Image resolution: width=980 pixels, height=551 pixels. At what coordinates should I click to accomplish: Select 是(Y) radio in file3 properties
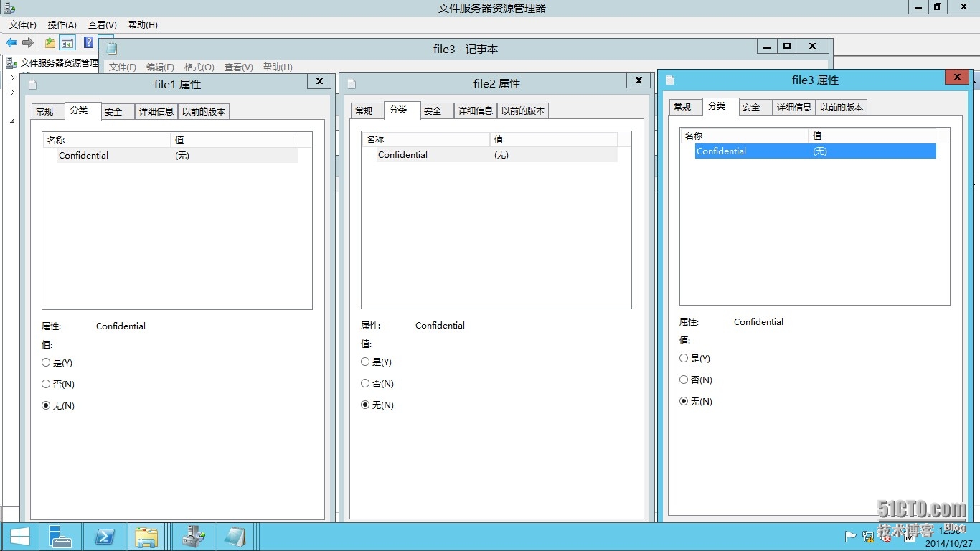tap(695, 359)
